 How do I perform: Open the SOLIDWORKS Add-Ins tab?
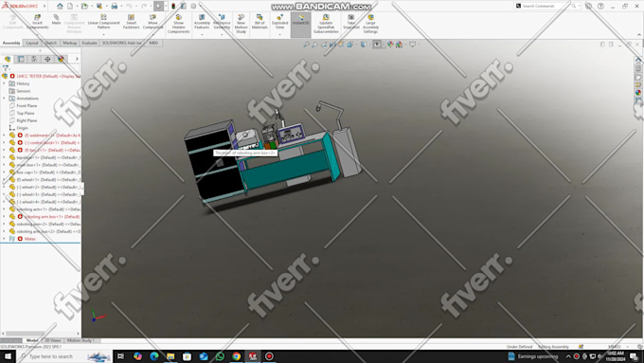point(121,43)
